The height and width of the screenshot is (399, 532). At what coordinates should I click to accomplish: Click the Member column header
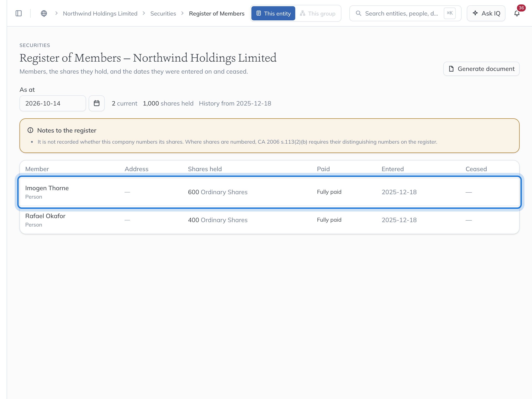(x=37, y=169)
